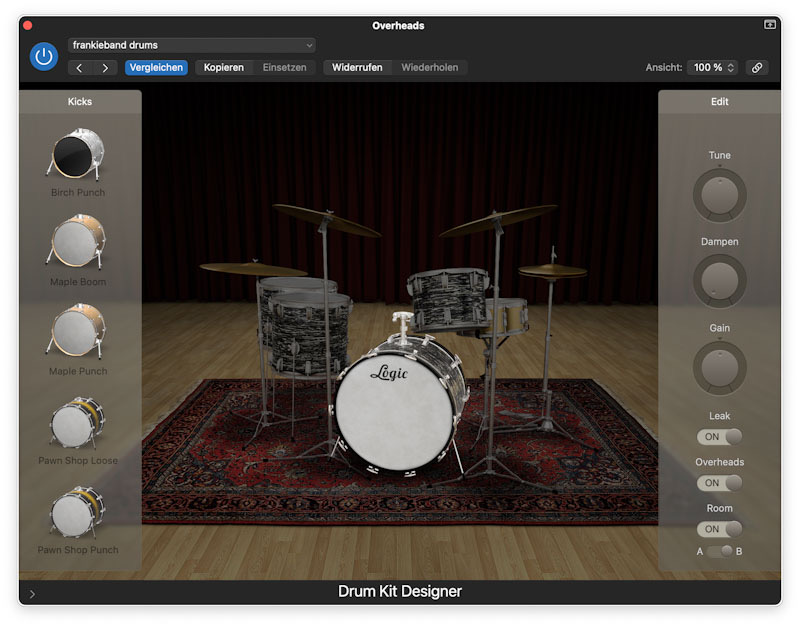
Task: Click the Wiederholen button
Action: point(430,67)
